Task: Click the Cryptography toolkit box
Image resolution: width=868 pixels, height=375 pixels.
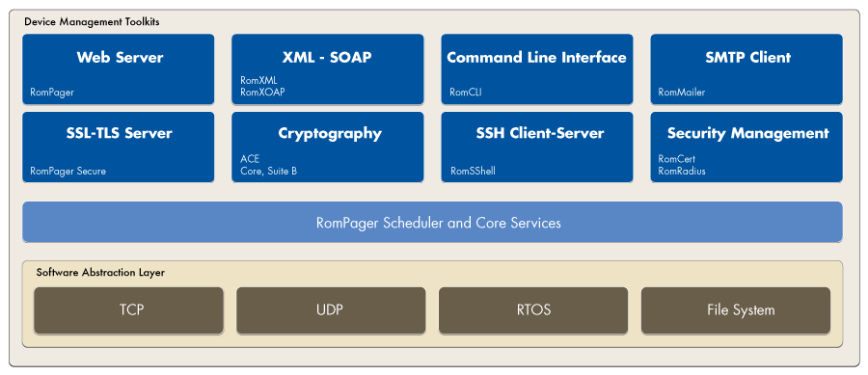Action: (x=327, y=147)
